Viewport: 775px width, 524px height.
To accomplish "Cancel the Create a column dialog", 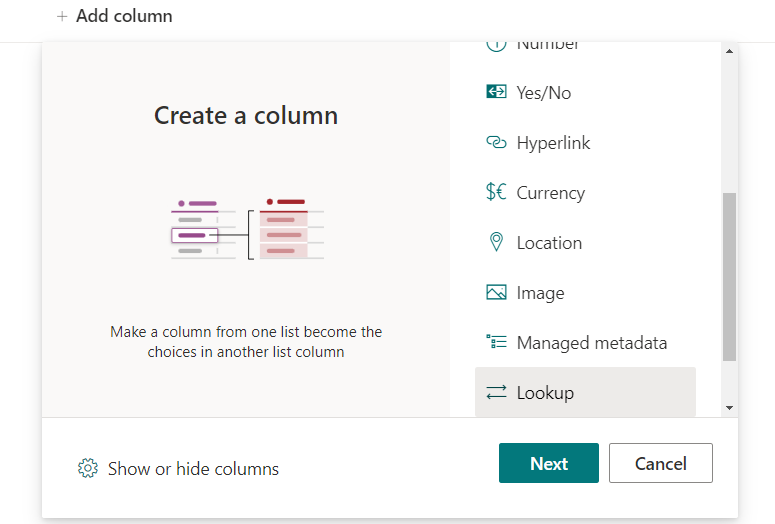I will (x=661, y=463).
